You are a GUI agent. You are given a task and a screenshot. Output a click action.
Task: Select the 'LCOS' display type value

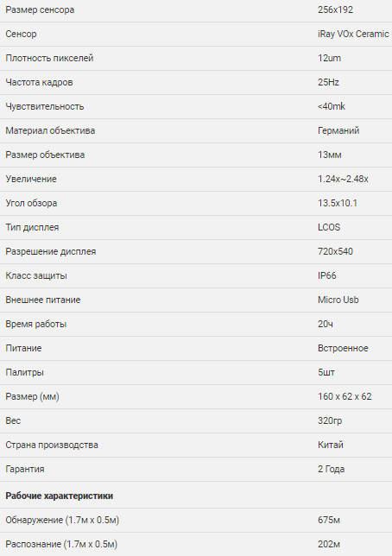(x=329, y=227)
